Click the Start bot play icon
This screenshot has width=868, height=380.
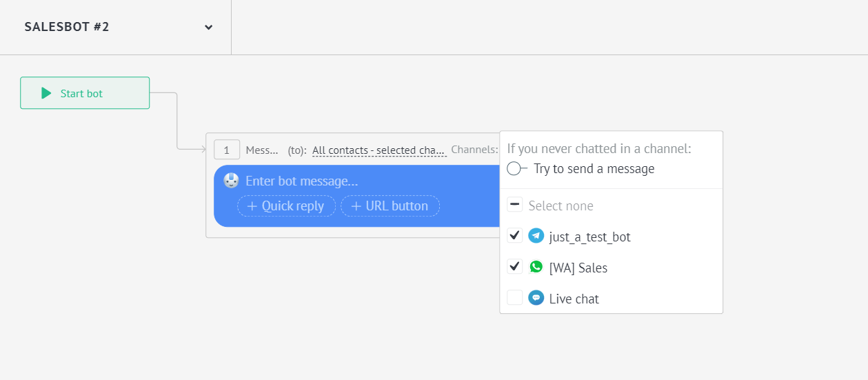46,93
